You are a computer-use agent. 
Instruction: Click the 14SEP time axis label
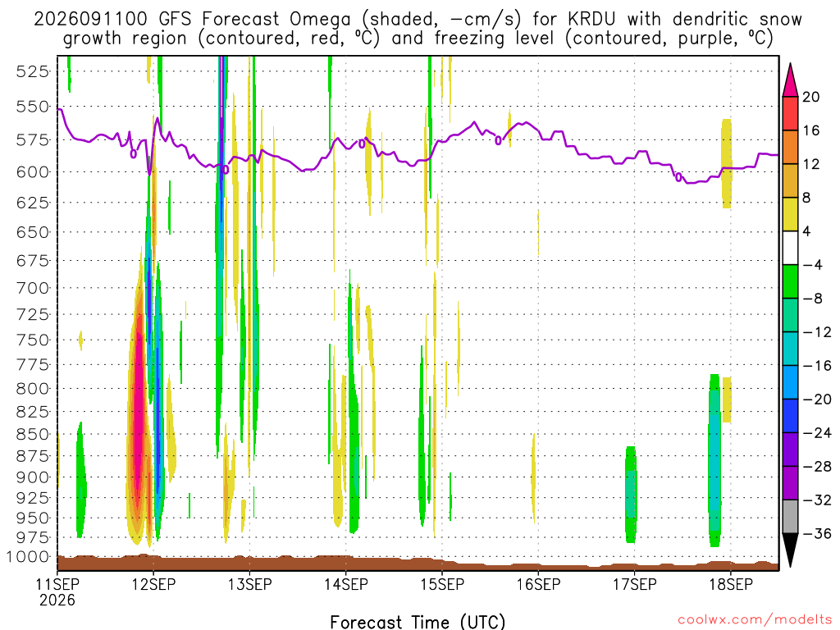coord(345,584)
